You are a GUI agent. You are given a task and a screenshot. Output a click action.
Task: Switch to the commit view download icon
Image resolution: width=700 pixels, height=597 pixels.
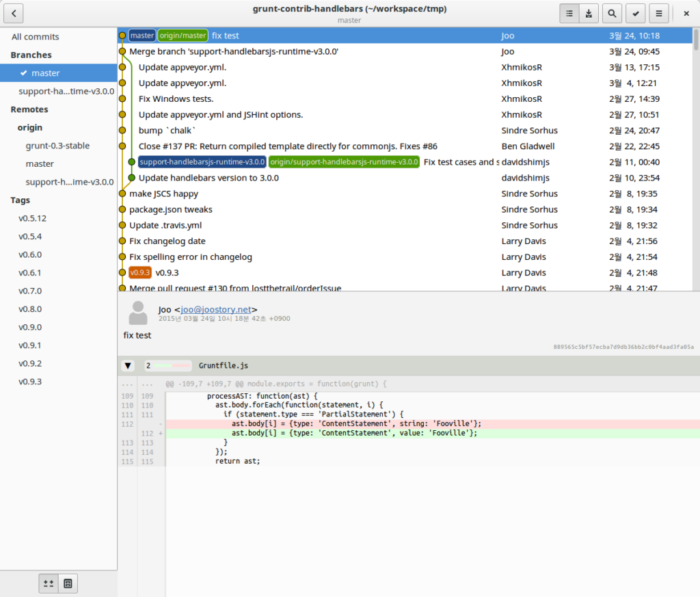(x=589, y=14)
